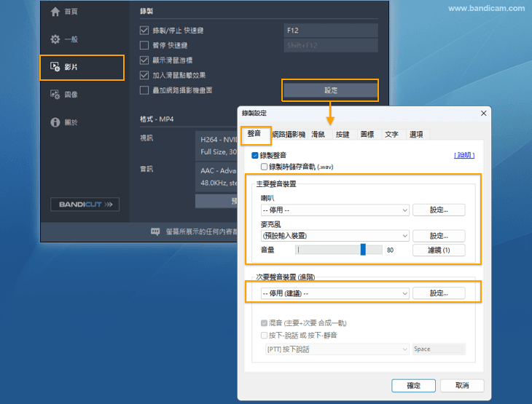The image size is (532, 404).
Task: Switch to the 聲音 tab
Action: (x=254, y=134)
